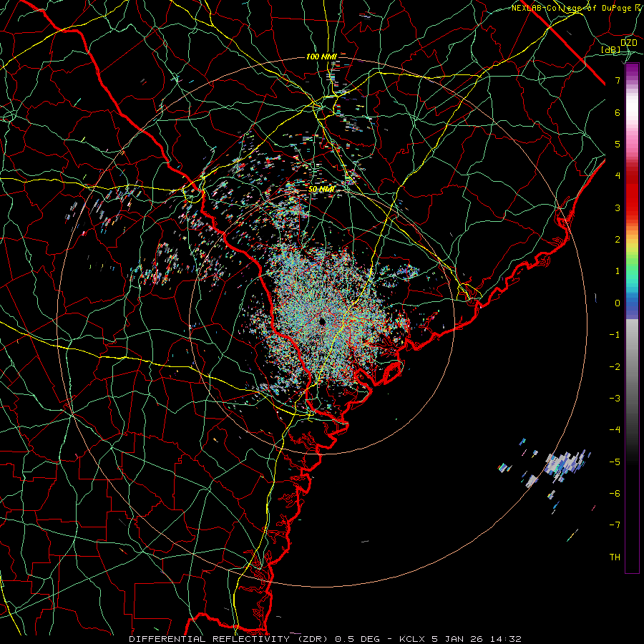Screen dimensions: 644x644
Task: Click the '5' value on the color scale
Action: (618, 144)
